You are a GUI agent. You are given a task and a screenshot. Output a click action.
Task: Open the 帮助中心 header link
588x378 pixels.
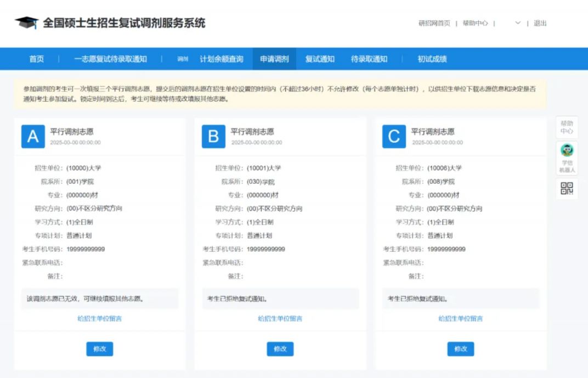tap(475, 23)
